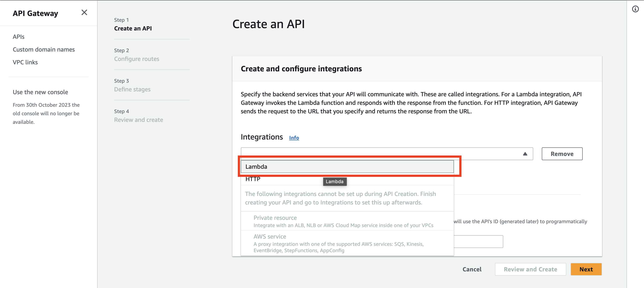Close the API Gateway sidebar
Screen dimensions: 644x288
click(x=84, y=13)
